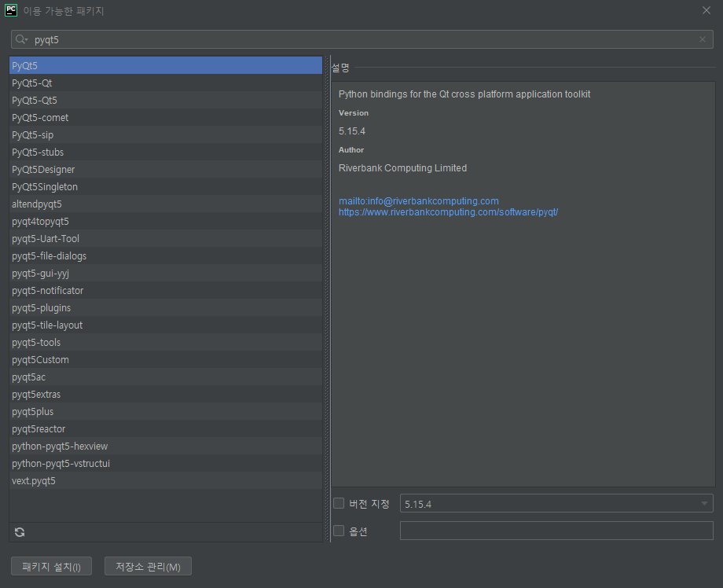Clear the pyqt5 search text
Viewport: 723px width, 588px height.
703,39
